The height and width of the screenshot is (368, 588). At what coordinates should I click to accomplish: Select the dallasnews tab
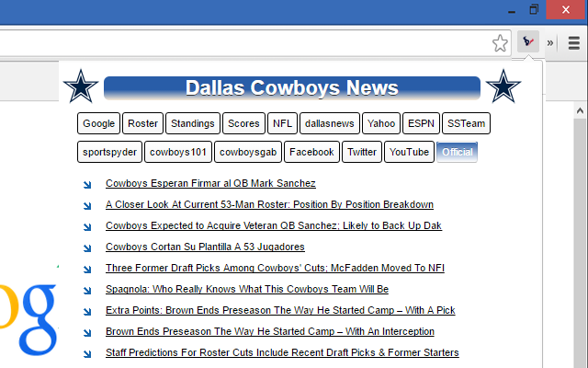tap(330, 123)
